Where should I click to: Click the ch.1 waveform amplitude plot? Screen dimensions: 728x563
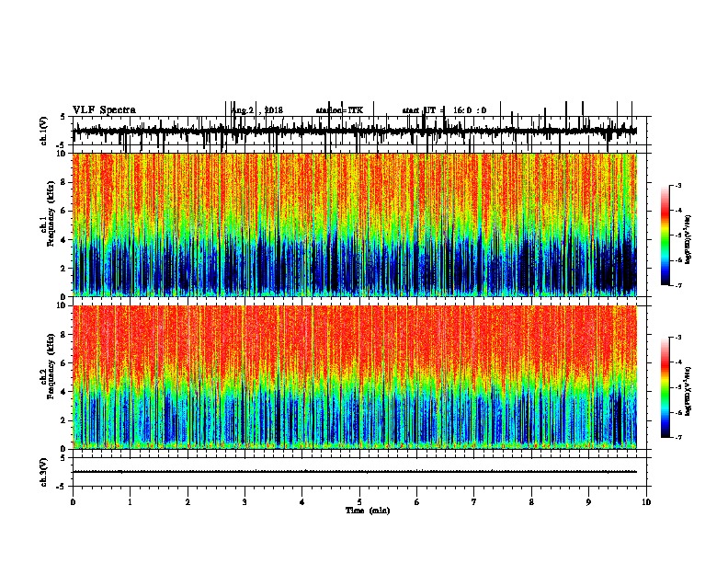pos(355,131)
